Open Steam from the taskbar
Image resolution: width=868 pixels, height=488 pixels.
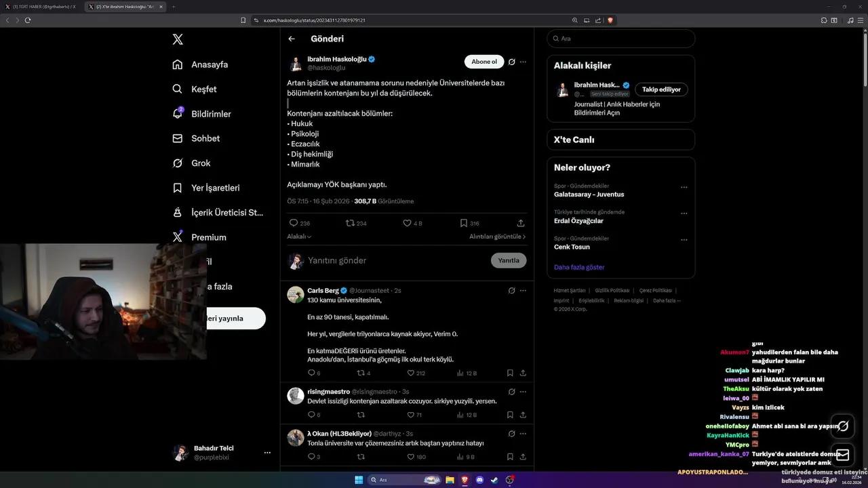click(x=494, y=480)
